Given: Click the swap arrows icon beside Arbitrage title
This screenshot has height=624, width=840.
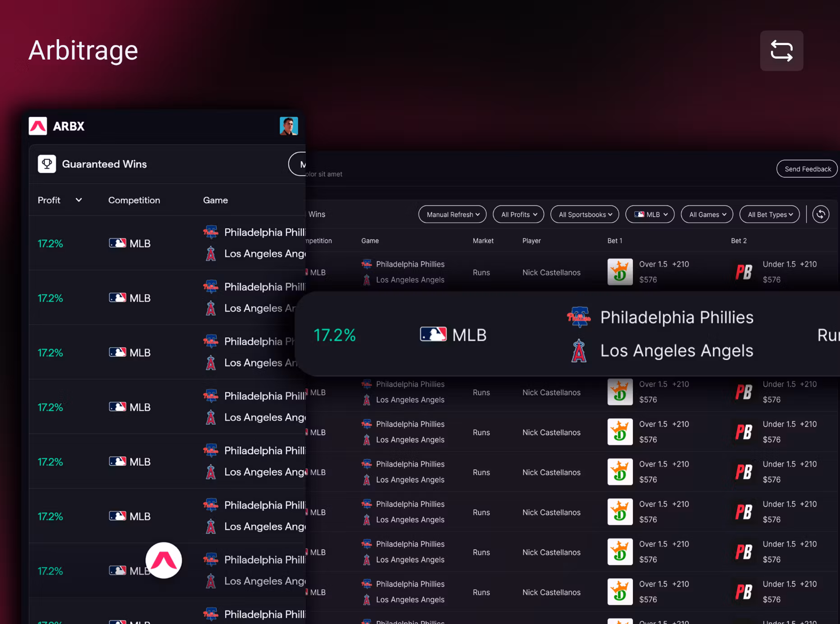Looking at the screenshot, I should tap(781, 50).
